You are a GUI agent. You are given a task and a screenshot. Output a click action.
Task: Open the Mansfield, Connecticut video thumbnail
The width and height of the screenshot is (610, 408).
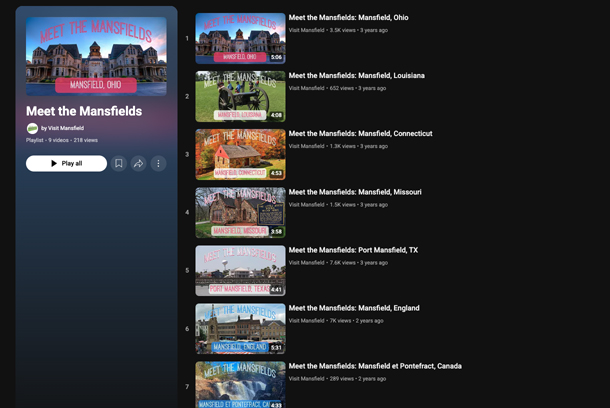(240, 154)
